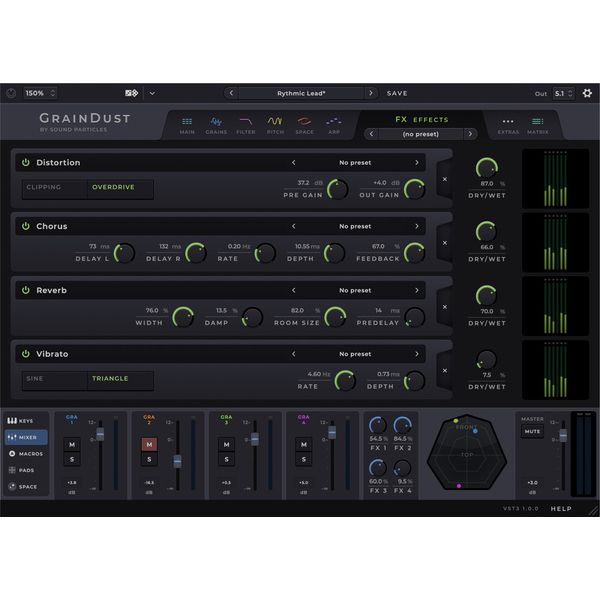Viewport: 600px width, 600px height.
Task: Click the Distortion Dry/Wet knob
Action: coord(486,168)
